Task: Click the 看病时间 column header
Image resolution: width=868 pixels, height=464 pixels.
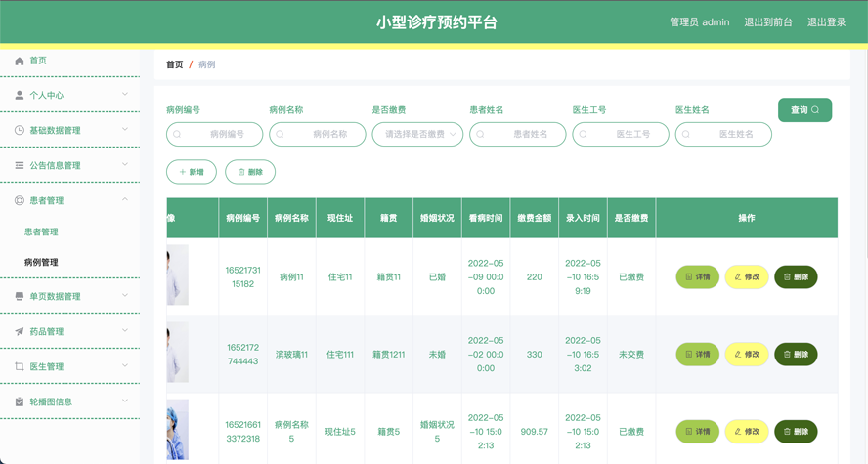Action: pyautogui.click(x=486, y=218)
